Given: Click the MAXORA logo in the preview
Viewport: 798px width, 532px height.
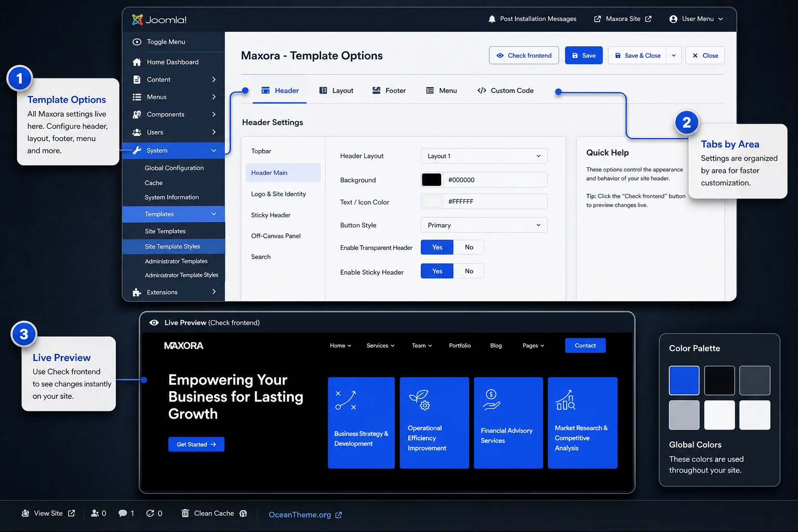Looking at the screenshot, I should [x=183, y=345].
